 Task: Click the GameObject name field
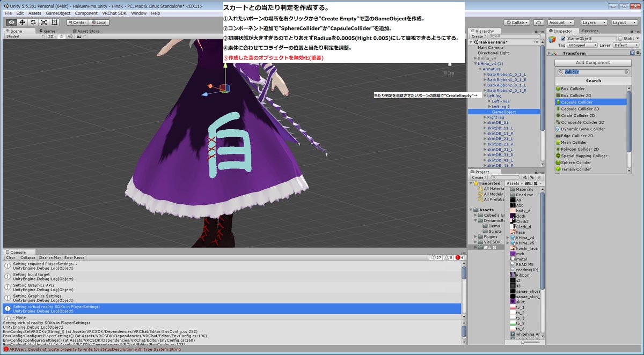591,39
